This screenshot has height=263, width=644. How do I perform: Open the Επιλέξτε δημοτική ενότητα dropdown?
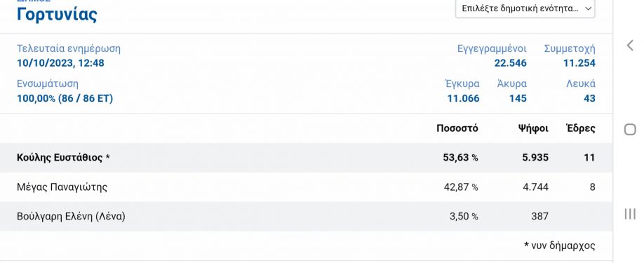tap(525, 8)
